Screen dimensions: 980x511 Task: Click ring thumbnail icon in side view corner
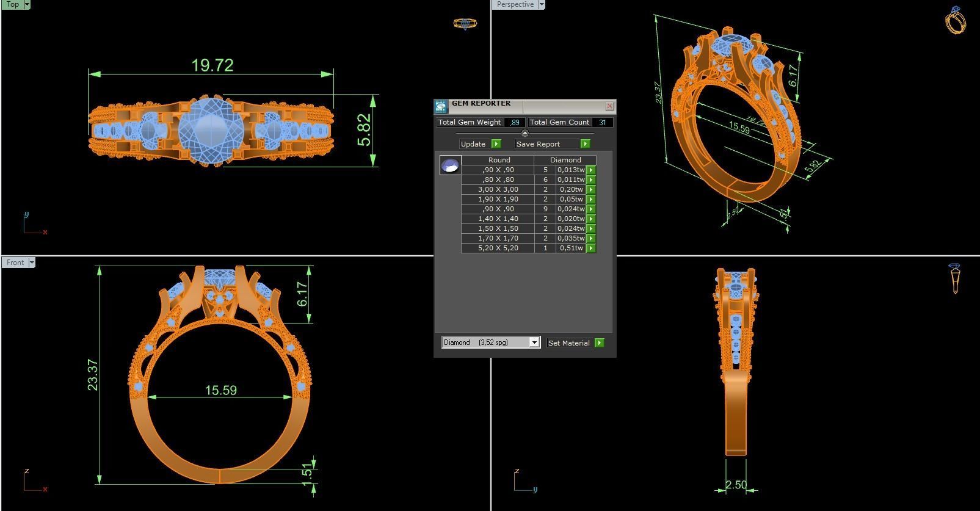pos(955,278)
